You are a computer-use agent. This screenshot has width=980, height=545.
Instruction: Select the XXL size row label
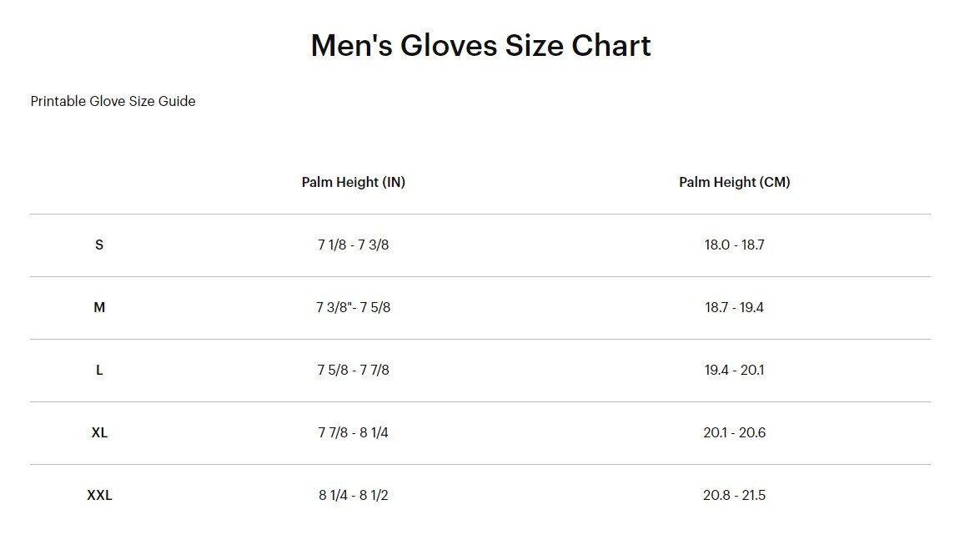[99, 496]
